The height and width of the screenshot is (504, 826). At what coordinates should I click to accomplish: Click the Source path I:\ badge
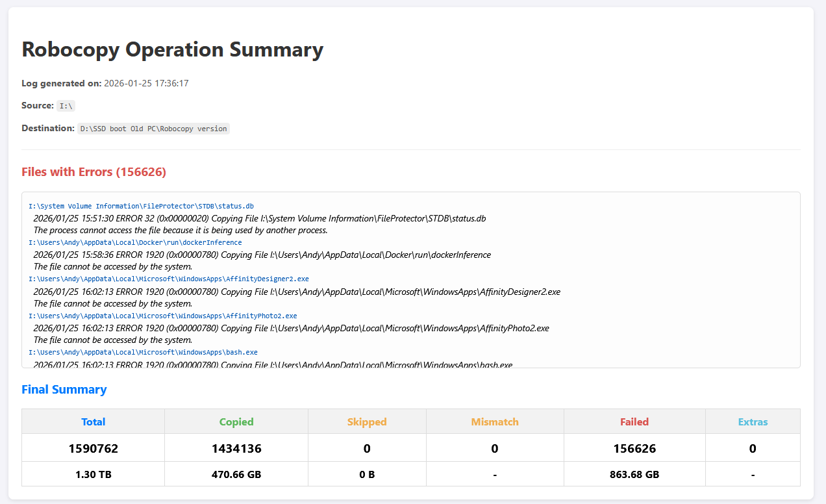click(66, 106)
